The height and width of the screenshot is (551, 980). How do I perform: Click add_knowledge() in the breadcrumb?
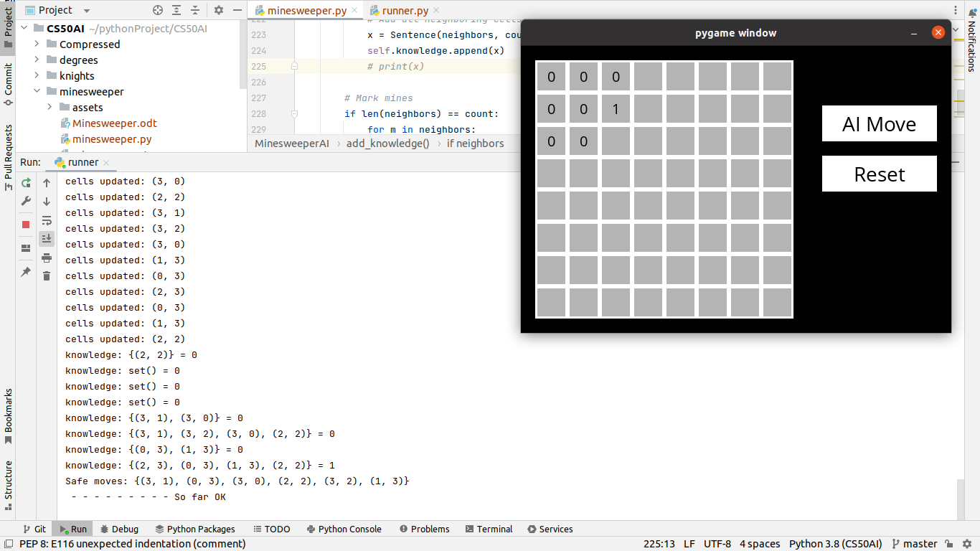click(388, 143)
